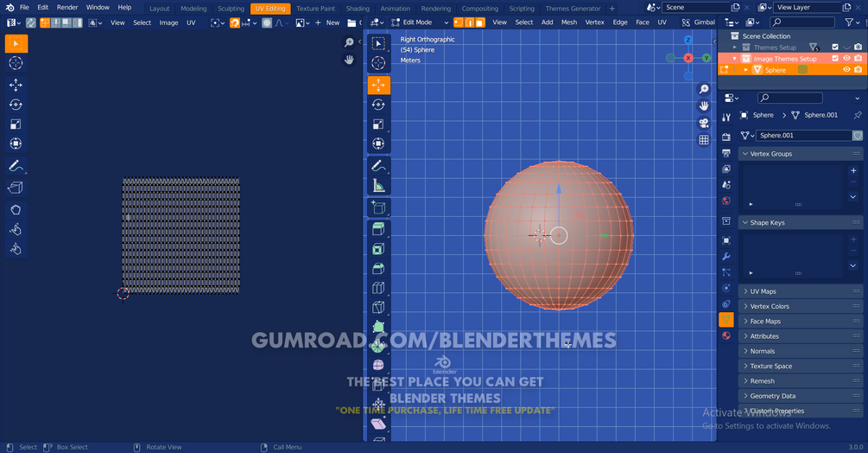This screenshot has height=453, width=868.
Task: Switch to the Texture Paint workspace tab
Action: (x=315, y=9)
